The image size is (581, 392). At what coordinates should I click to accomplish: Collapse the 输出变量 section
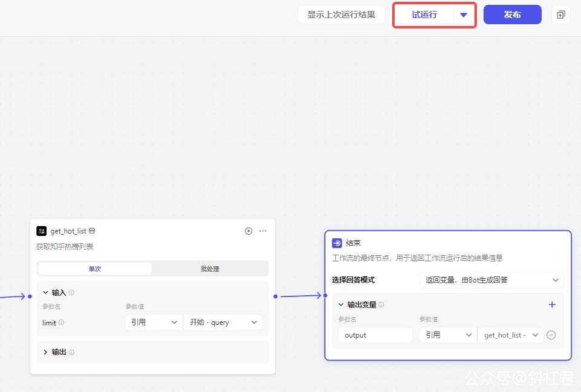[341, 304]
